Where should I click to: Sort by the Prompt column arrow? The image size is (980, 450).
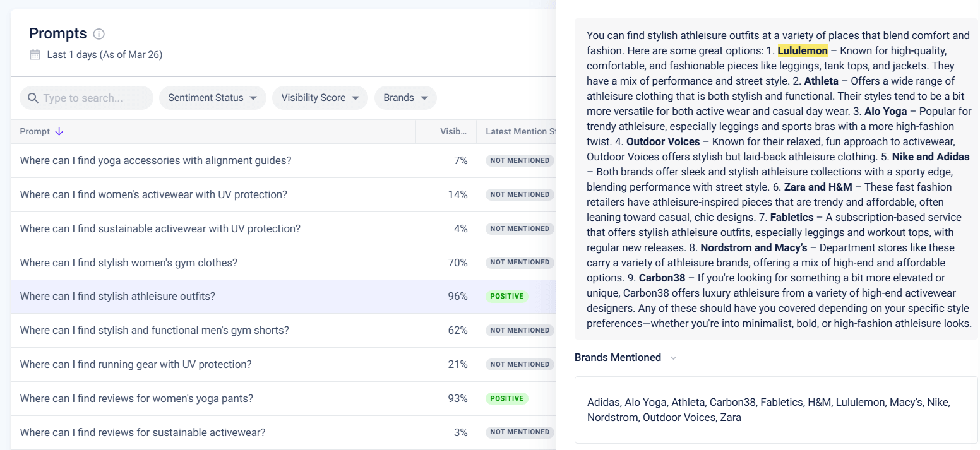point(59,131)
